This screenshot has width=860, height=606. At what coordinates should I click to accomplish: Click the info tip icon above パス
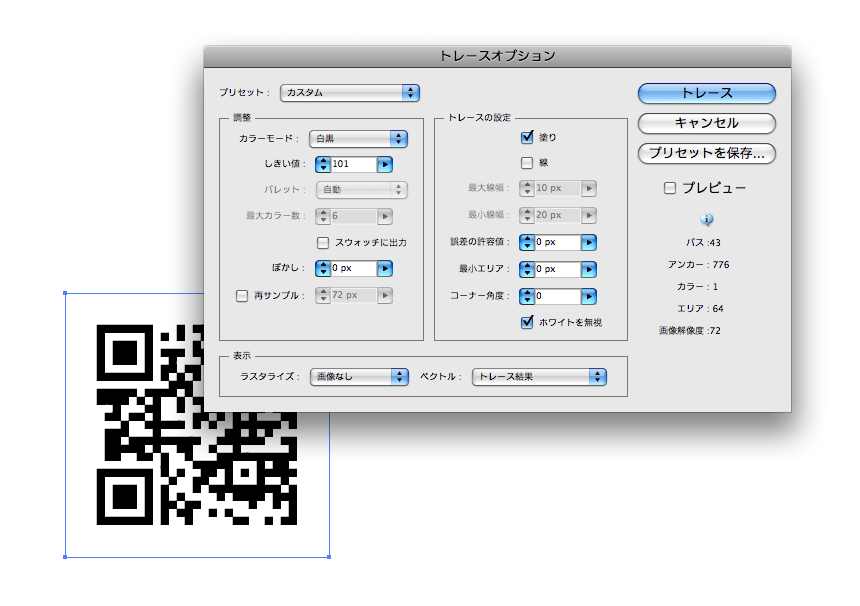[x=706, y=219]
